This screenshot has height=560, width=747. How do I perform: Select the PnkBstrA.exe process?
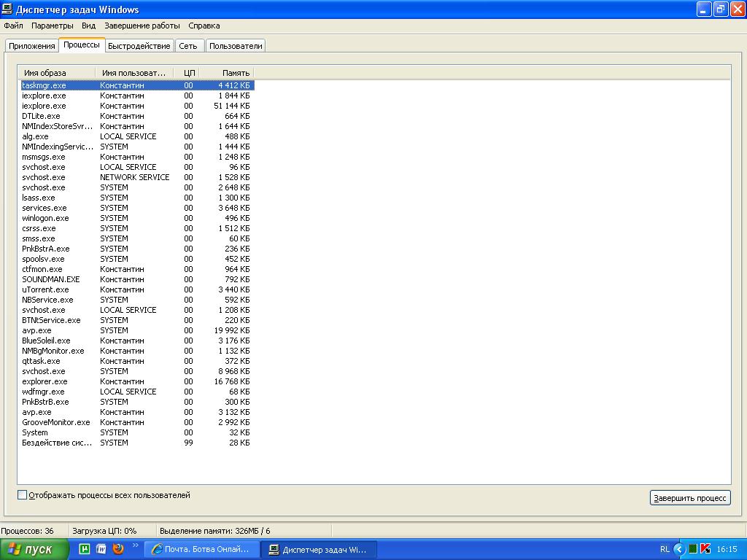pyautogui.click(x=137, y=249)
